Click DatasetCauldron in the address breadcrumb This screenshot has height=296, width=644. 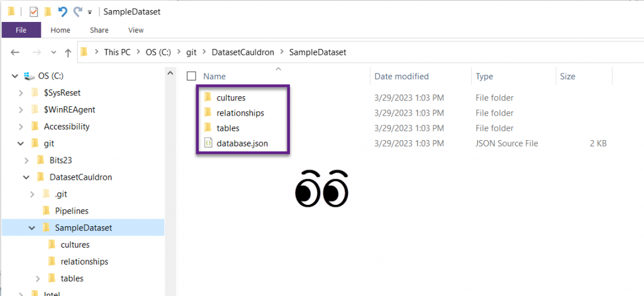(242, 52)
